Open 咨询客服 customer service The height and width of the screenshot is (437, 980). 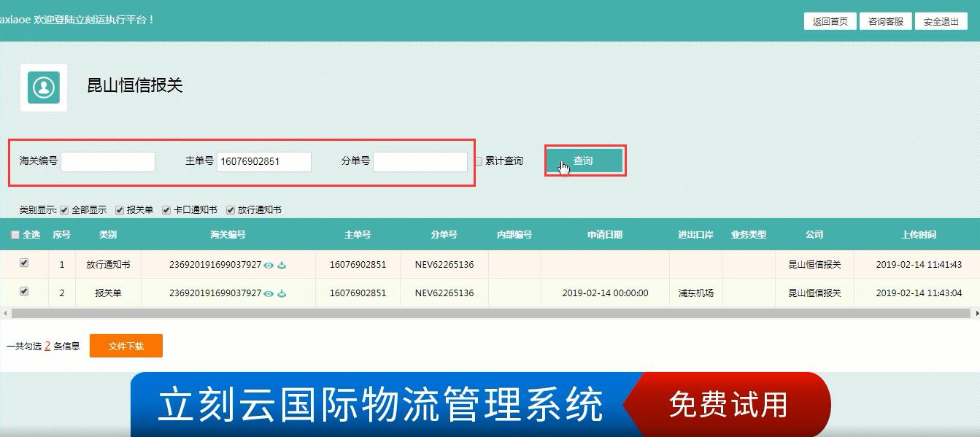[x=885, y=22]
